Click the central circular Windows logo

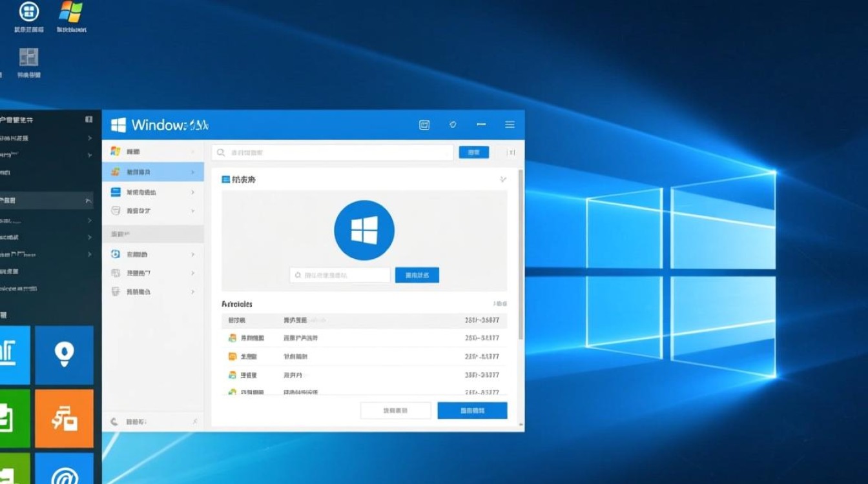tap(364, 229)
